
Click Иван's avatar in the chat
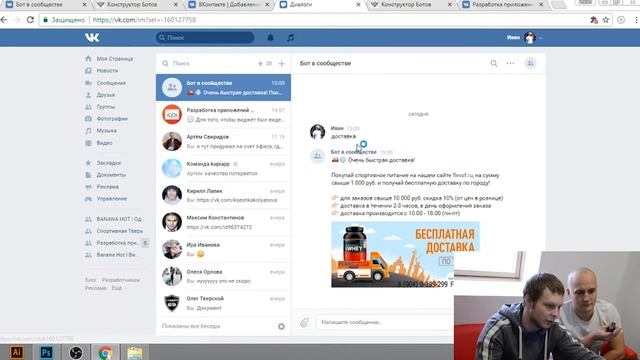click(317, 132)
